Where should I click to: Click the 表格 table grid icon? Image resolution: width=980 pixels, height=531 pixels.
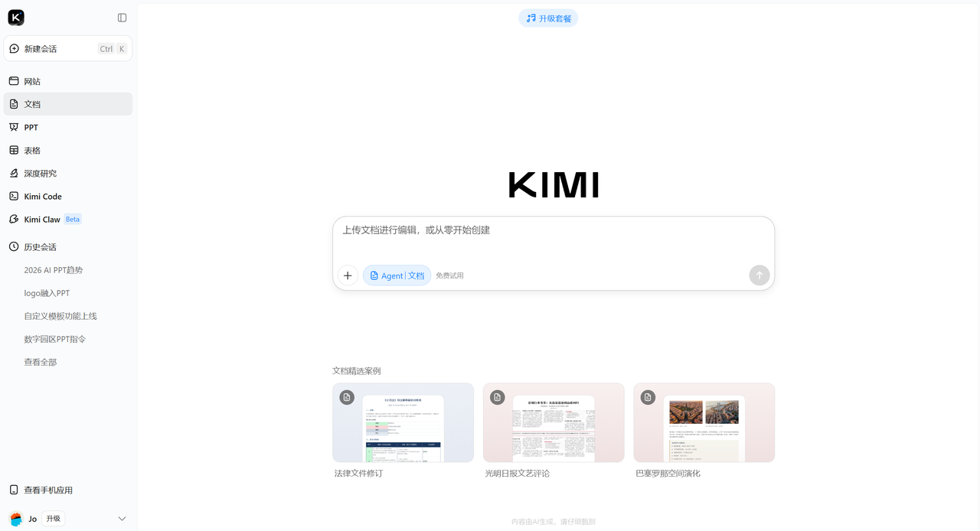(14, 150)
